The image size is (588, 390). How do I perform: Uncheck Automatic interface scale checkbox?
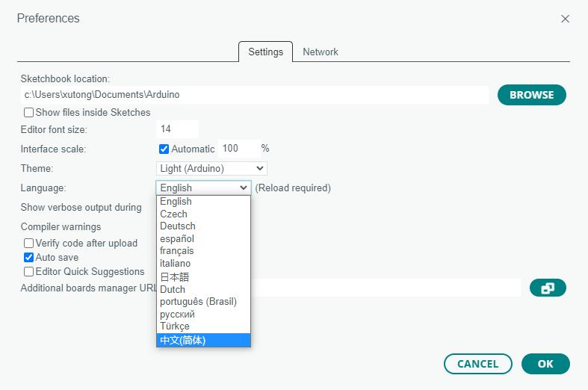(164, 149)
